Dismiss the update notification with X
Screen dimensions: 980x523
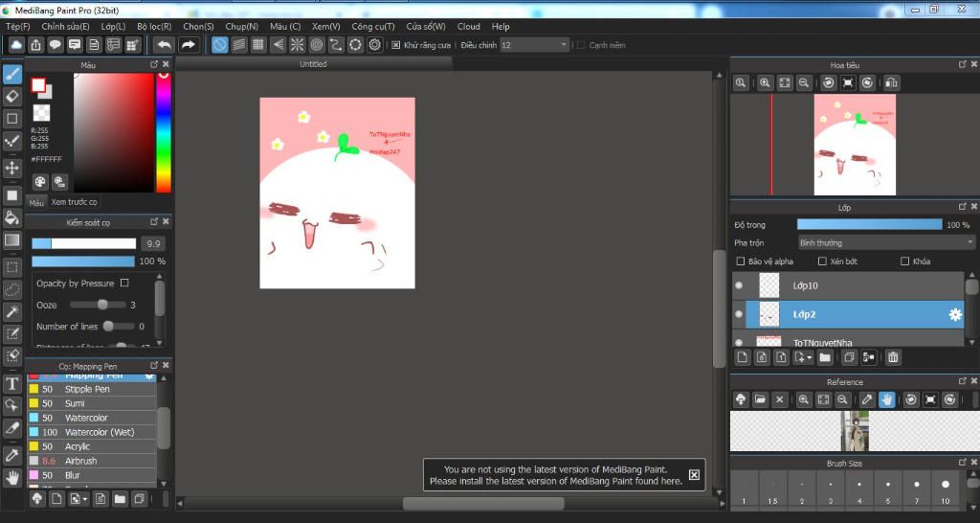point(694,475)
